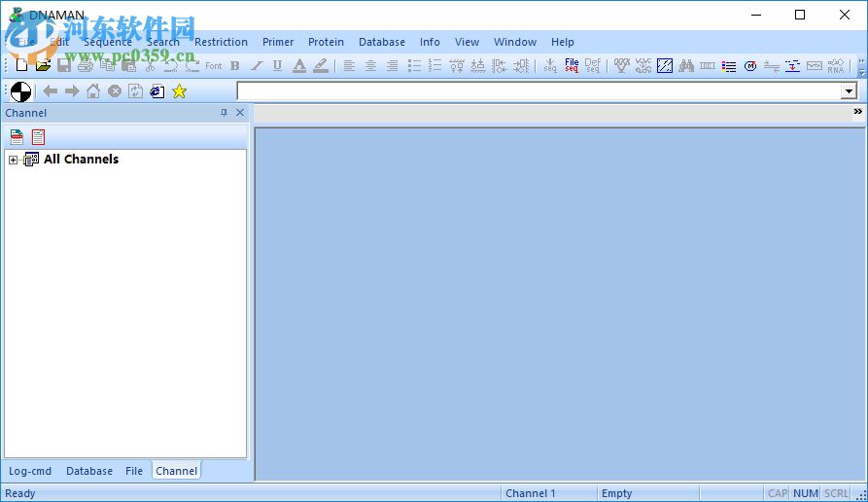
Task: Open the Restriction menu
Action: 221,42
